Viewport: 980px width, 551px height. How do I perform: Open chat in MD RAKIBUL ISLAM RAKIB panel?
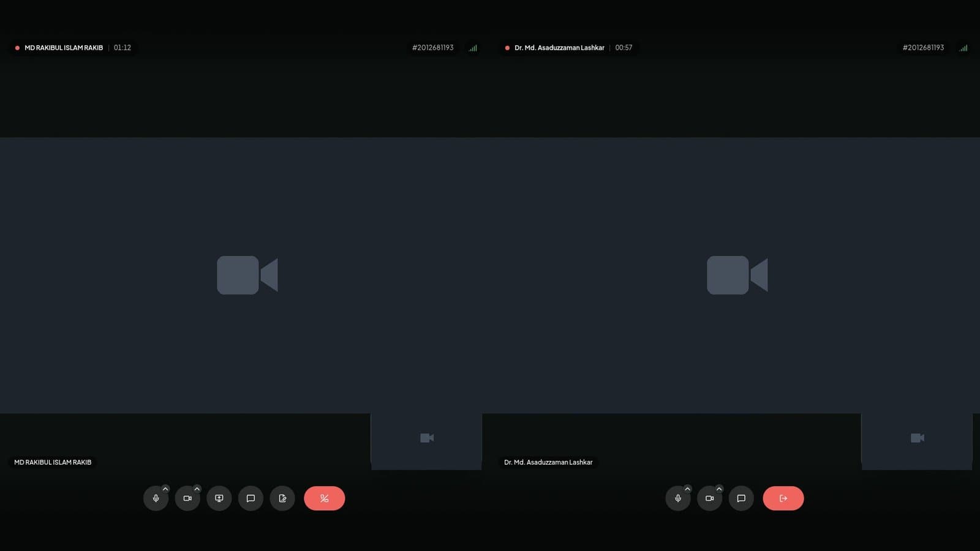pyautogui.click(x=251, y=498)
